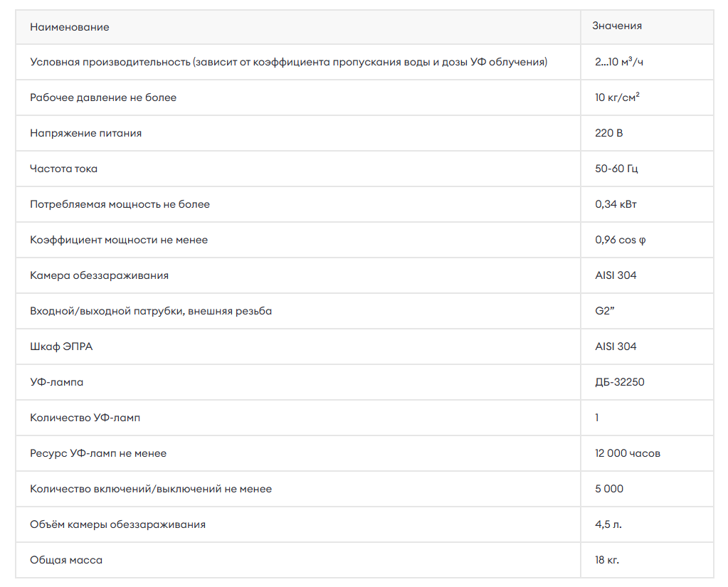Click the '0,96 cos φ' value

tap(621, 240)
